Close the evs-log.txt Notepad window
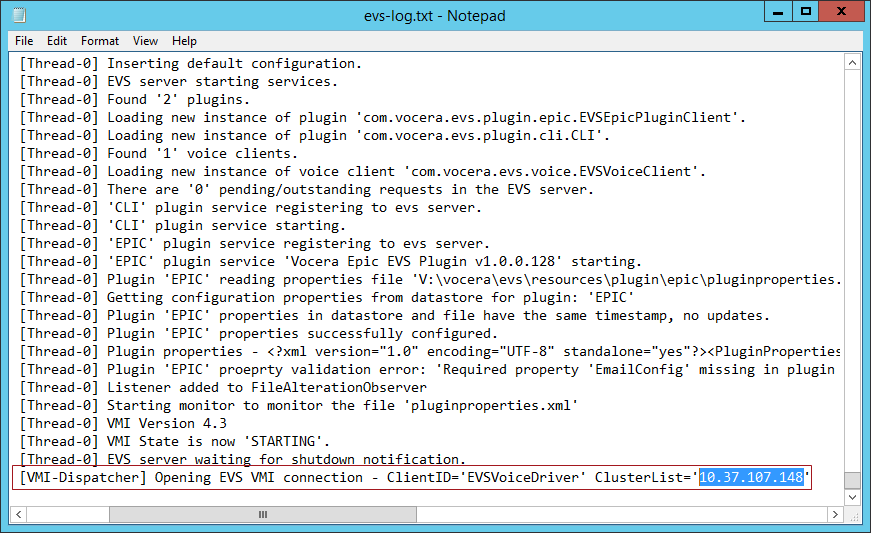Viewport: 871px width, 533px height. (x=838, y=12)
